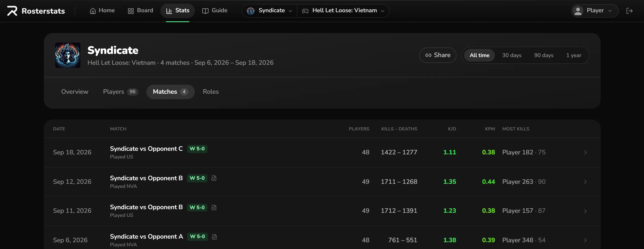Select the 30 days range
The image size is (644, 249).
click(512, 55)
